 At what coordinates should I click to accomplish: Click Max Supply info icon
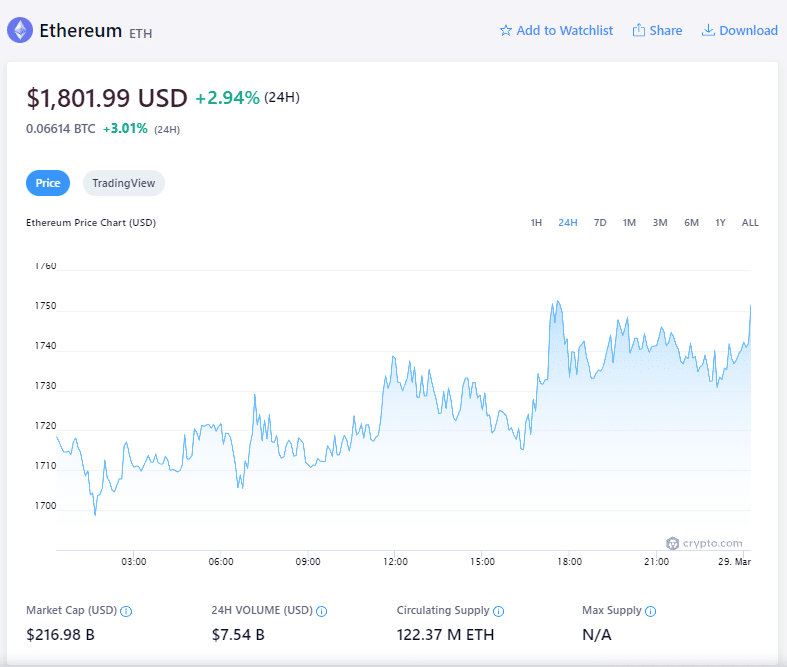tap(650, 611)
